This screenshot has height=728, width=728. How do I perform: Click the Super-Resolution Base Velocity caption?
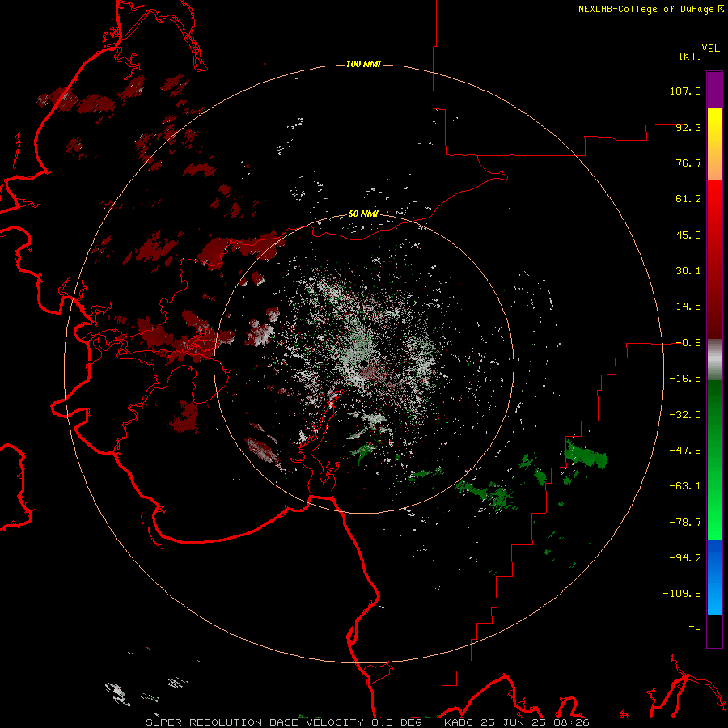(x=368, y=722)
